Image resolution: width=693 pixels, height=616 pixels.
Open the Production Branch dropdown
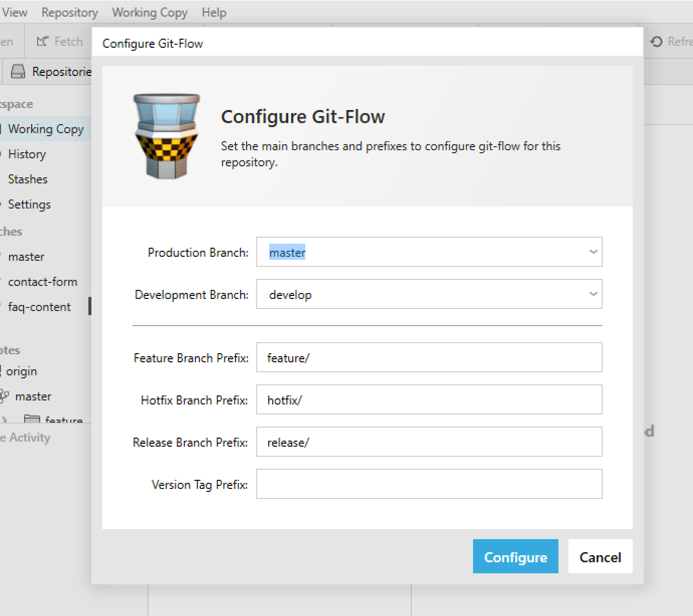click(x=593, y=252)
